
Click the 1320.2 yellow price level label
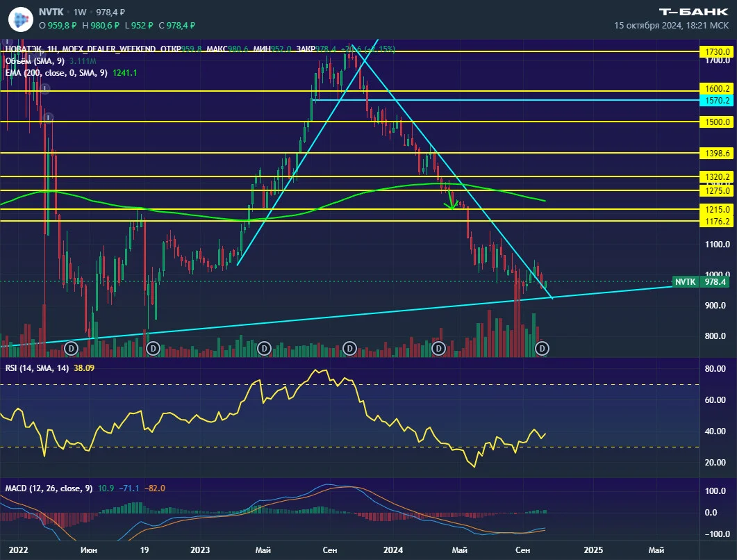(717, 177)
